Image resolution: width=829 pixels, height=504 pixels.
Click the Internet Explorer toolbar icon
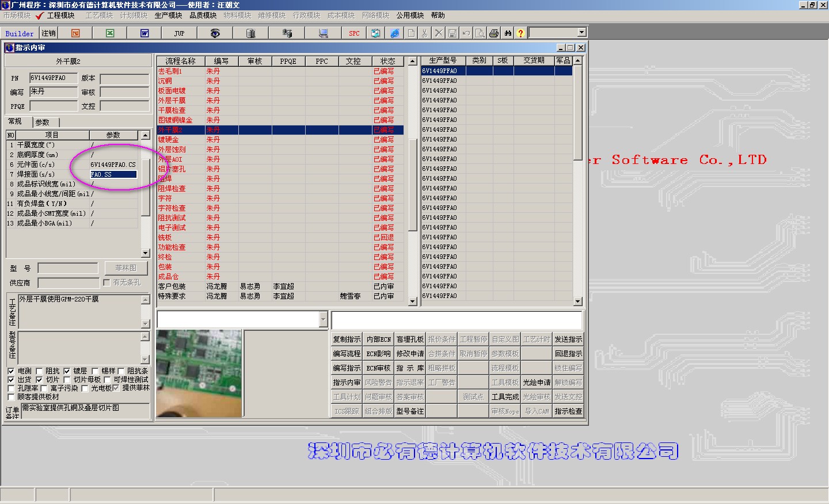point(394,33)
